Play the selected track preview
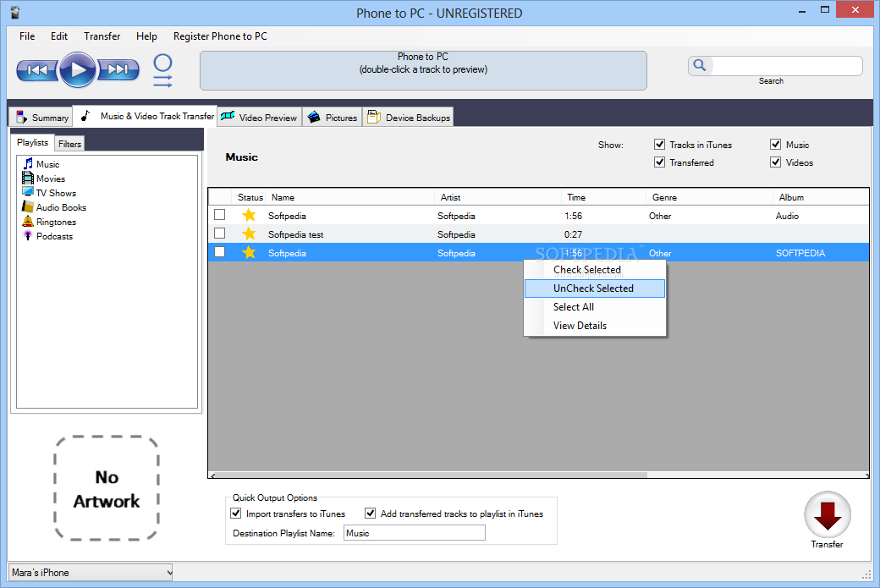Image resolution: width=880 pixels, height=588 pixels. [78, 69]
